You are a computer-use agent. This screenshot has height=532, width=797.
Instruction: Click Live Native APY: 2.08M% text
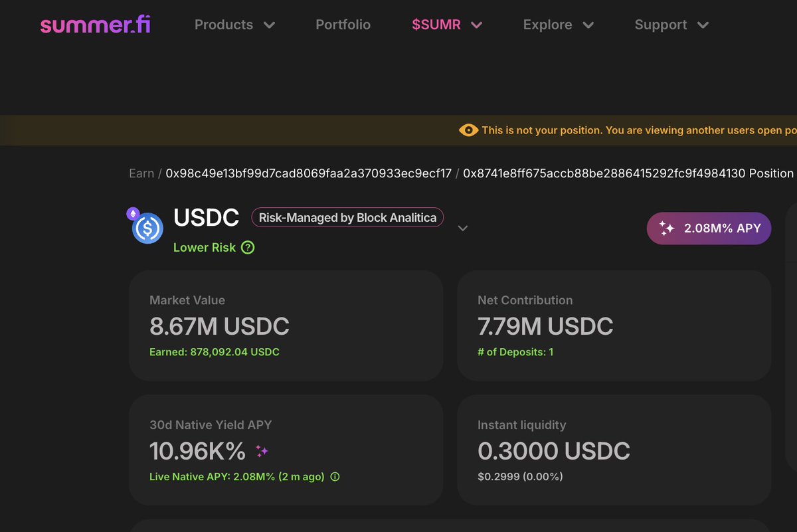point(237,477)
